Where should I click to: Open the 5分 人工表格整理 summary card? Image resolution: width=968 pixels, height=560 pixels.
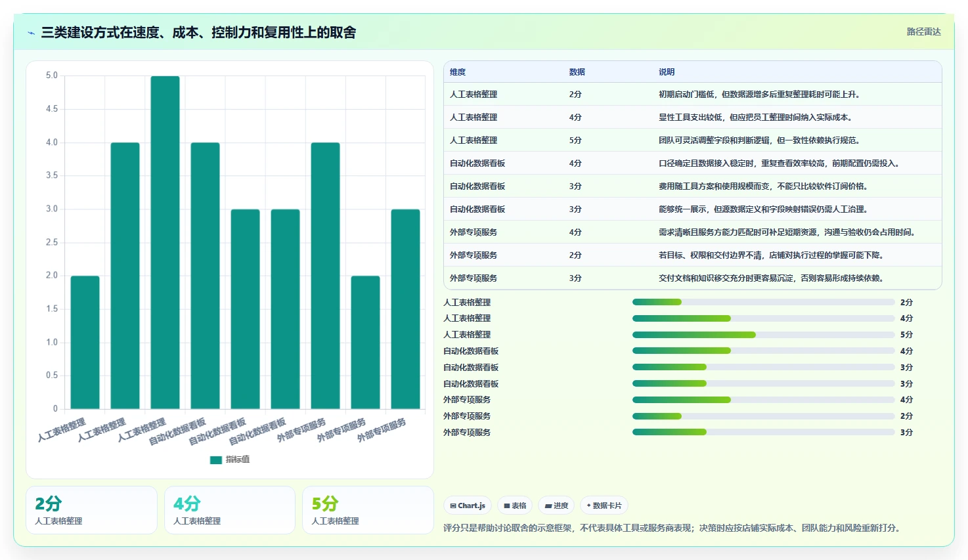pos(368,510)
